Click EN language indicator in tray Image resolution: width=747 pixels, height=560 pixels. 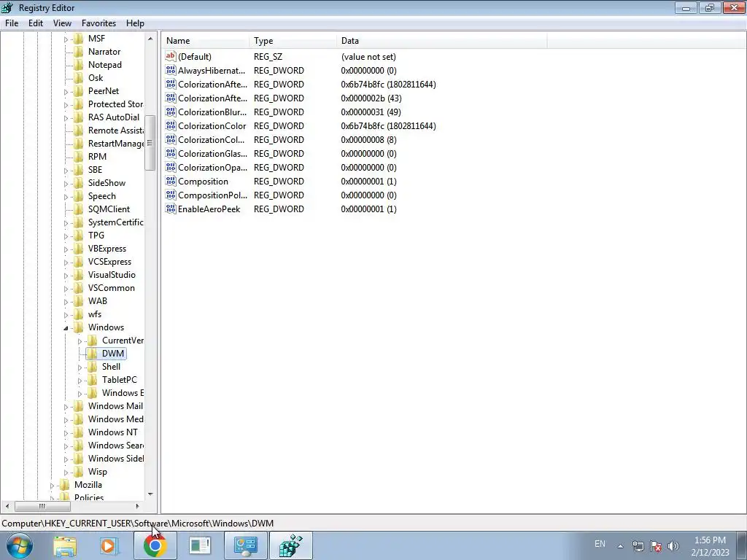click(x=600, y=544)
